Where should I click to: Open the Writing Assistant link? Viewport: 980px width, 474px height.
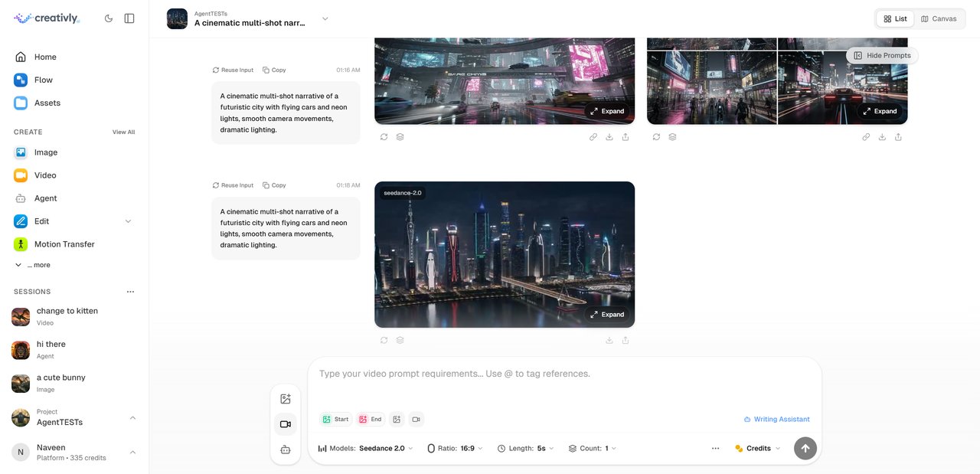pyautogui.click(x=776, y=419)
